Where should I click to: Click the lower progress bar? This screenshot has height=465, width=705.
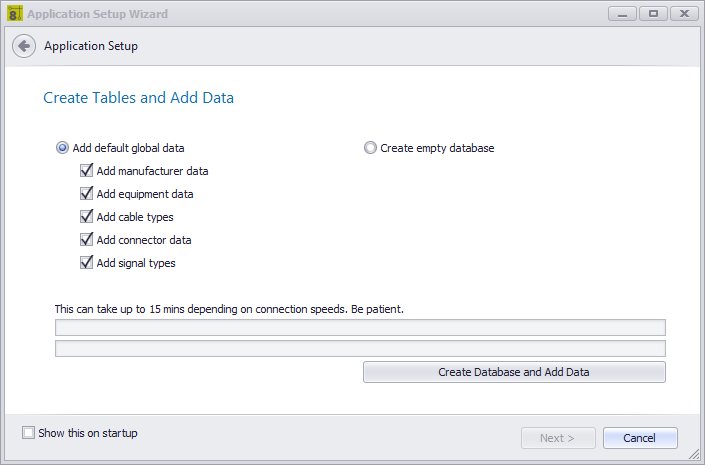coord(360,349)
